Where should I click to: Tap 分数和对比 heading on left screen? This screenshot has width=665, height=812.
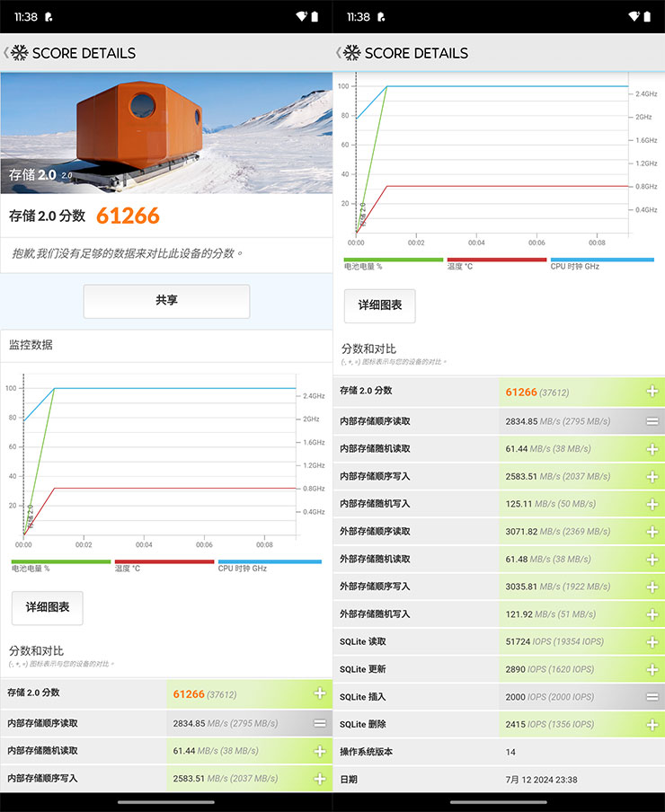(x=36, y=650)
